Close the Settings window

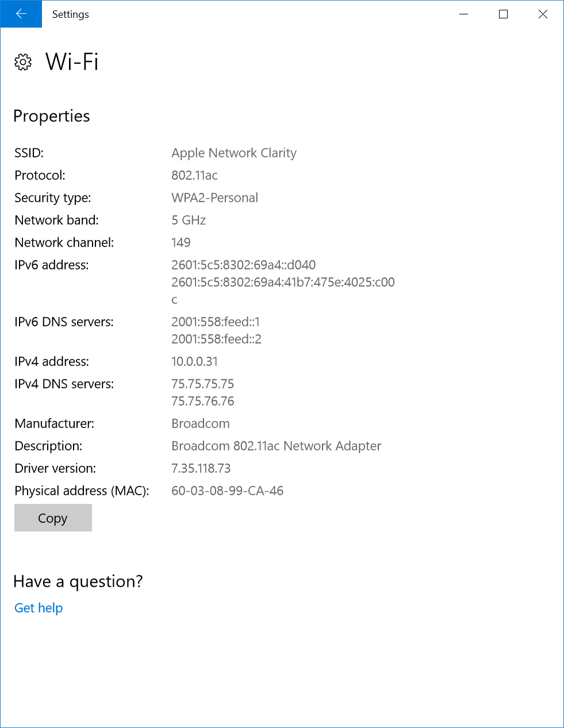click(x=543, y=14)
